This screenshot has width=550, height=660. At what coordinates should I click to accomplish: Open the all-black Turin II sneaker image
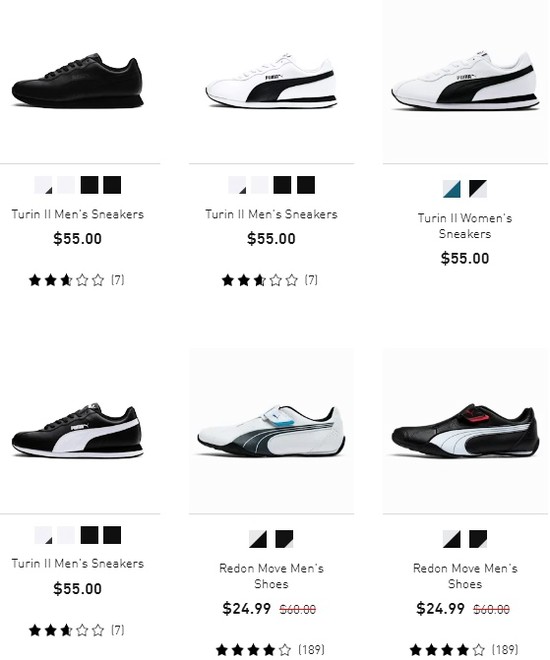[x=78, y=81]
